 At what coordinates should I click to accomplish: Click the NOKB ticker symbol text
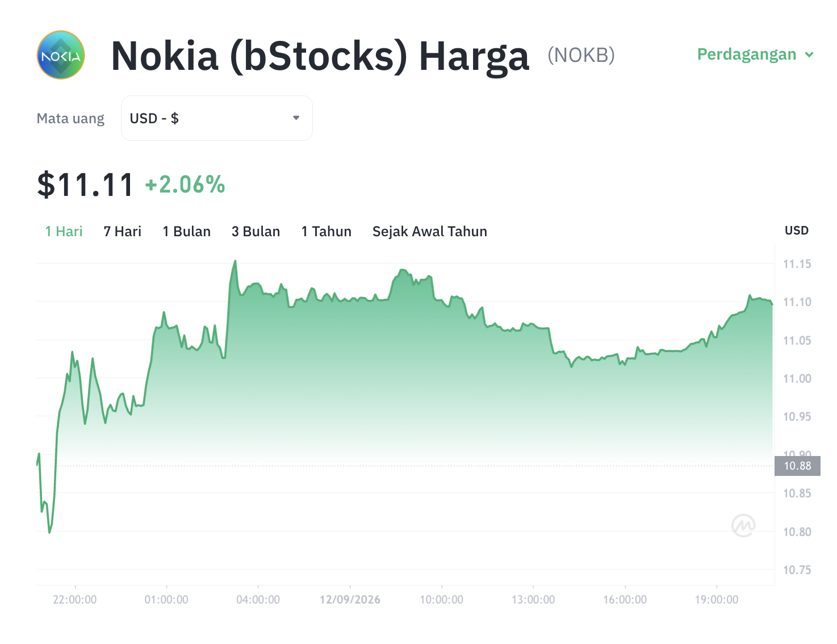pos(581,55)
